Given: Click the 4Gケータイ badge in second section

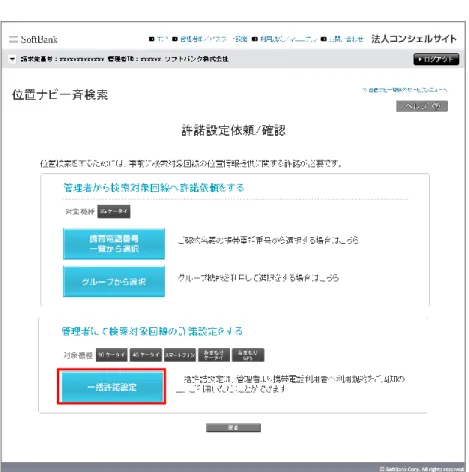Looking at the screenshot, I should point(146,355).
